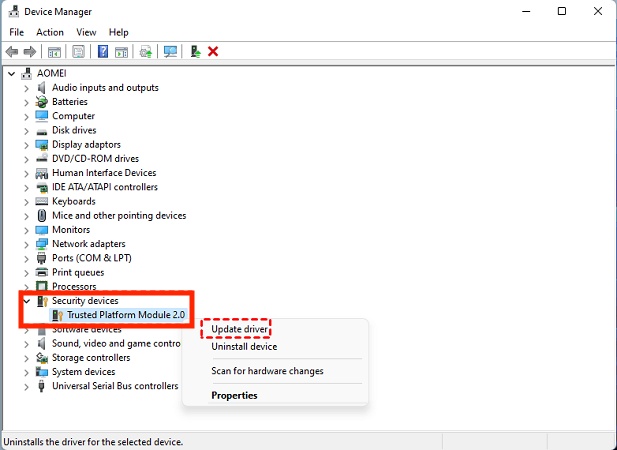Expand the Human Interface Devices category

tap(26, 173)
